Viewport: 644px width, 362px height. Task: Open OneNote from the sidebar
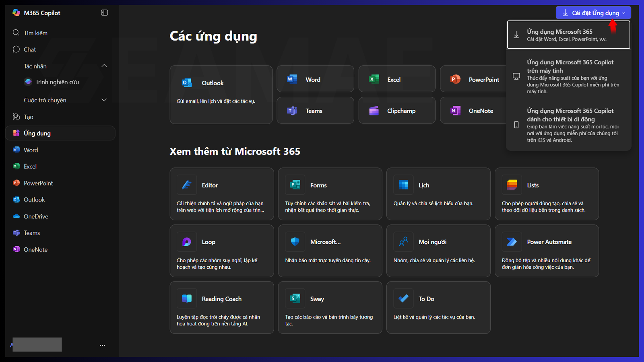click(x=60, y=249)
